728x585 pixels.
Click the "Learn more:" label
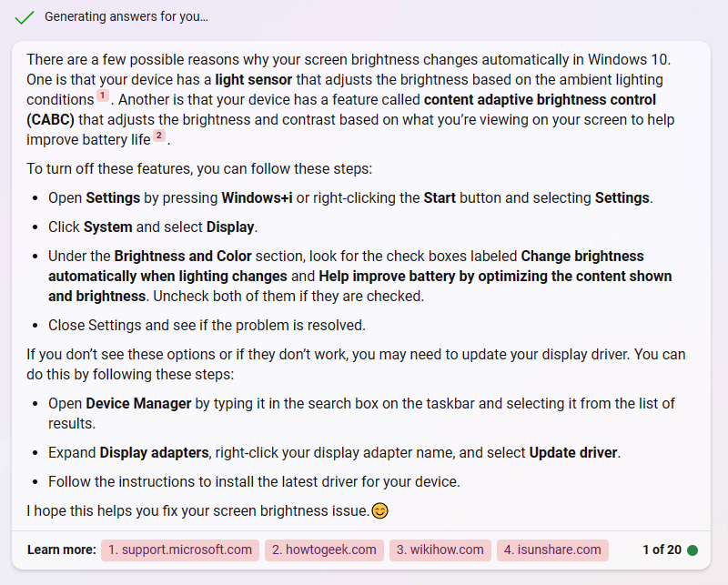pyautogui.click(x=61, y=550)
